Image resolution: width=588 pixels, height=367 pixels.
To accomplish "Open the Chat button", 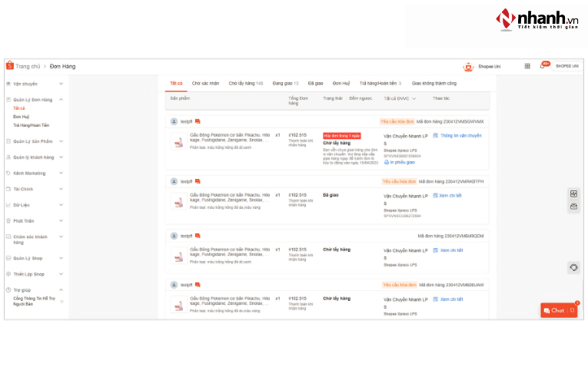I will click(559, 310).
